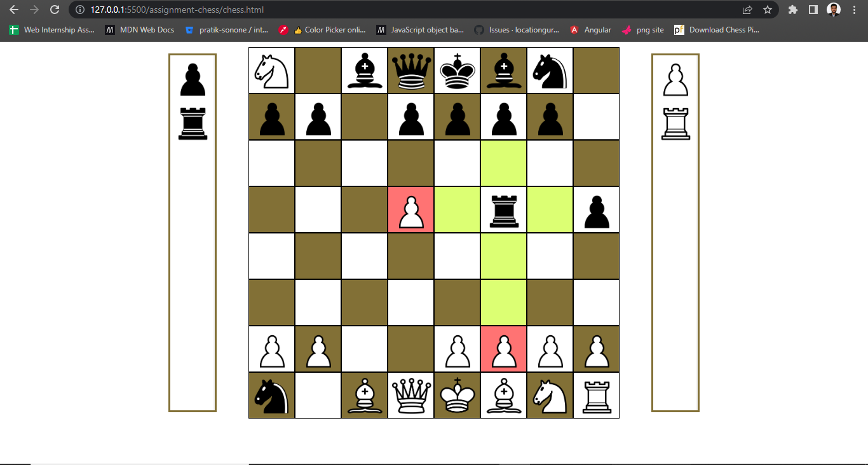Select the white queen on the bottom rank
Viewport: 868px width, 465px height.
[x=410, y=395]
